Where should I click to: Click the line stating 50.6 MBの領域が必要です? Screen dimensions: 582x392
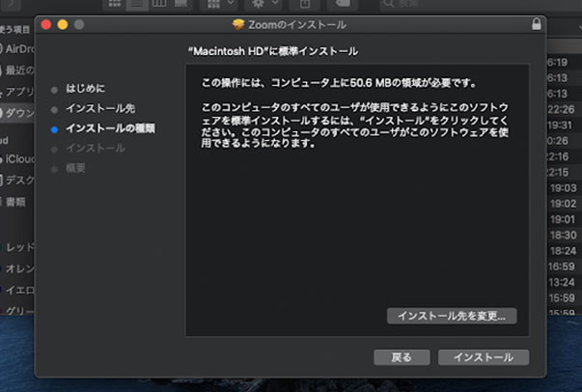[x=339, y=83]
